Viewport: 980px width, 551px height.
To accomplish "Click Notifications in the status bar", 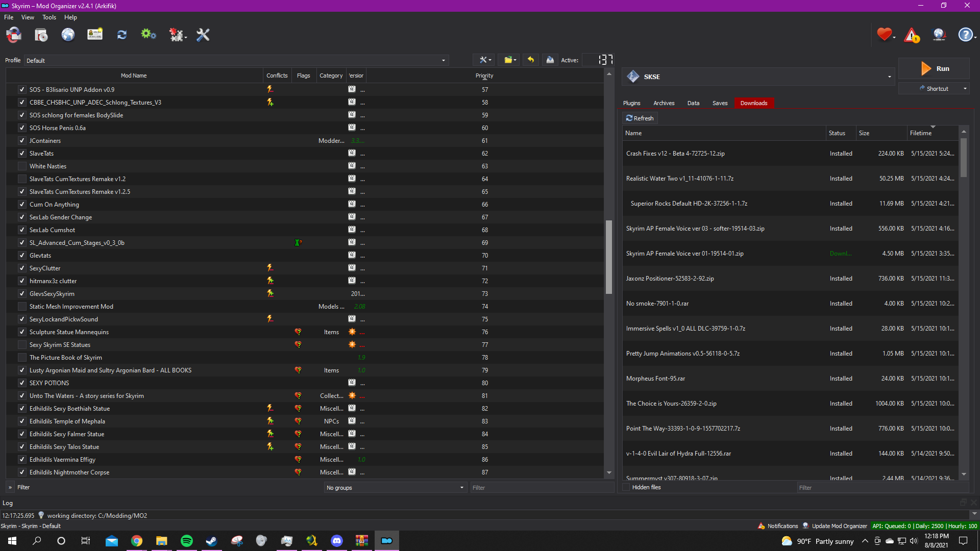I will [x=778, y=526].
